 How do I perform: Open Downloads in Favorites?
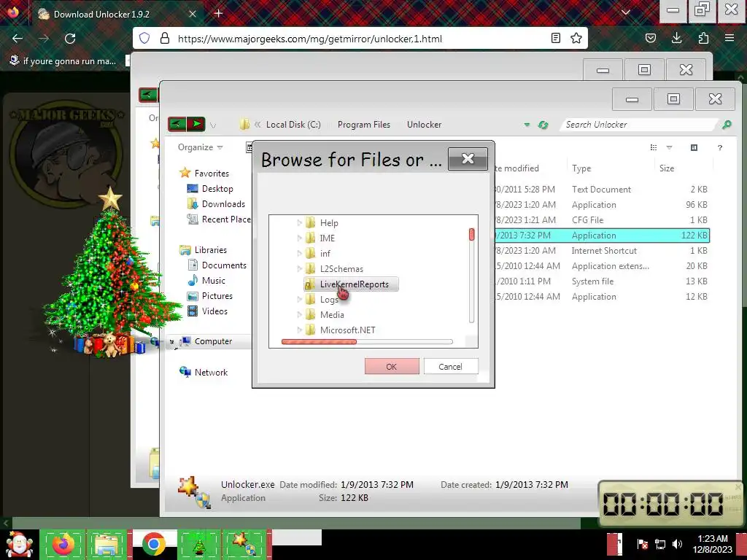tap(223, 204)
